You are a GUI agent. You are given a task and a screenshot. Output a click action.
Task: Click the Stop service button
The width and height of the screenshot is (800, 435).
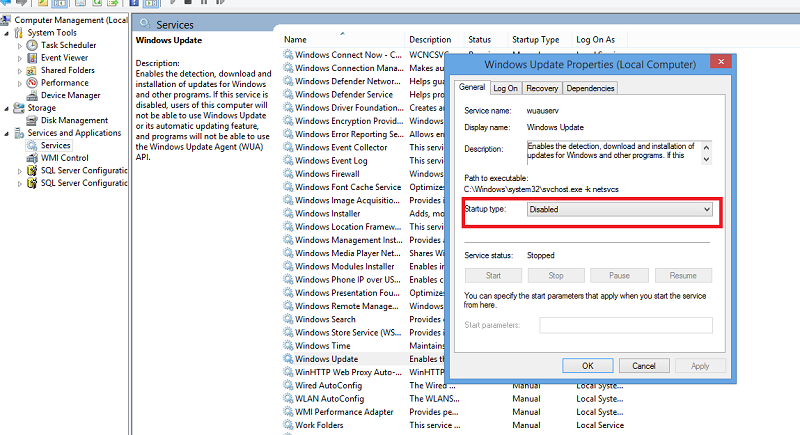coord(556,275)
